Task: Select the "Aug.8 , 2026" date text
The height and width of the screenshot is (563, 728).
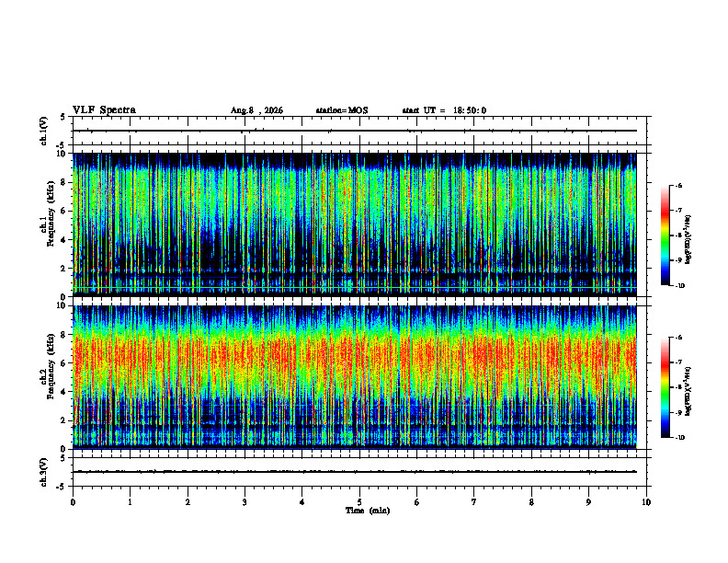Action: pos(256,110)
